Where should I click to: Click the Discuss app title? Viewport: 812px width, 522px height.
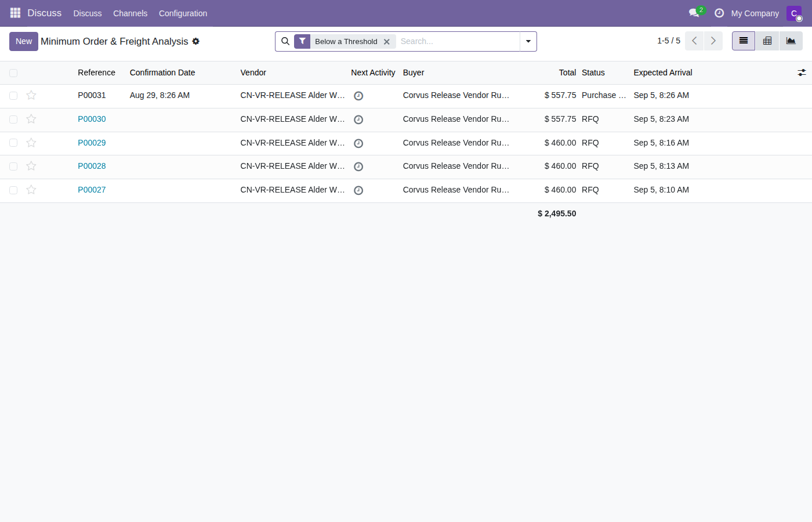point(45,13)
